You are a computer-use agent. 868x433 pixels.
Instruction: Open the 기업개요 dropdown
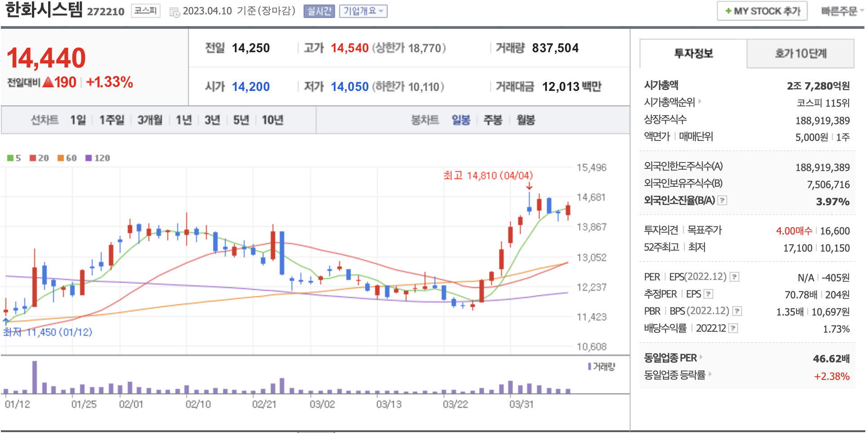(x=363, y=11)
